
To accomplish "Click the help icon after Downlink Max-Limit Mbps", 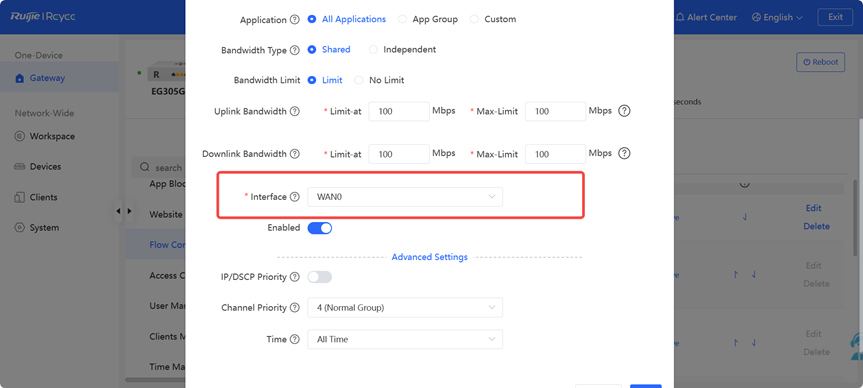I will (624, 154).
